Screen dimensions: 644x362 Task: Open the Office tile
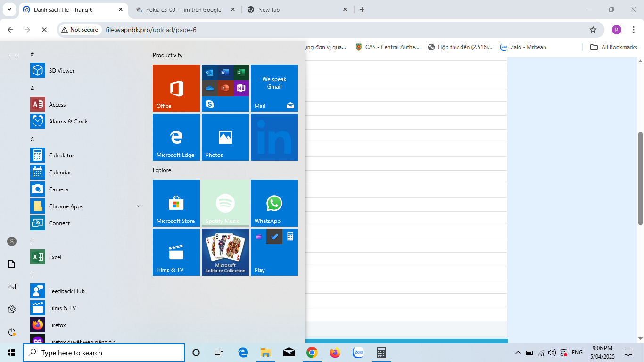(x=176, y=88)
